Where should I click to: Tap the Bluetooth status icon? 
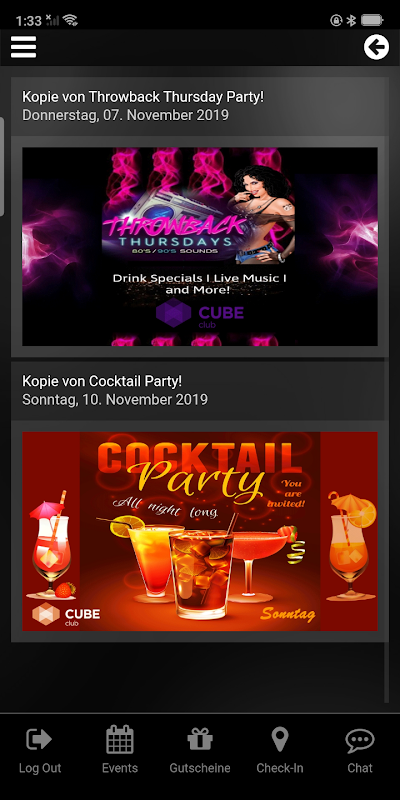coord(351,20)
